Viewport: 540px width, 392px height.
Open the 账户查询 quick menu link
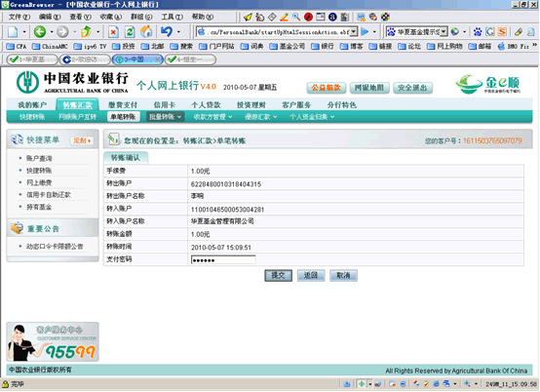pos(39,158)
